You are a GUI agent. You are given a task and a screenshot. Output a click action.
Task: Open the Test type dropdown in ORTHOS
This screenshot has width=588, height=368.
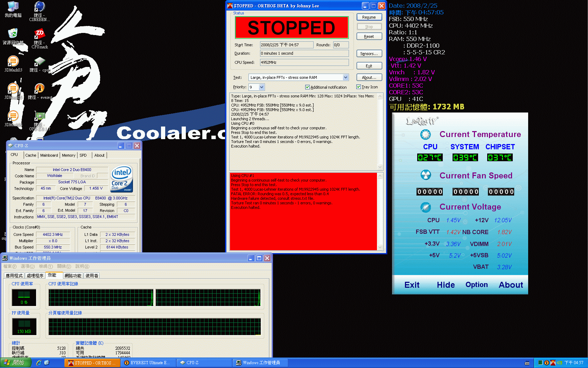345,77
